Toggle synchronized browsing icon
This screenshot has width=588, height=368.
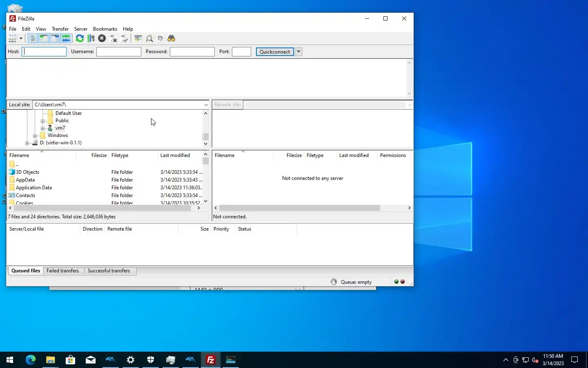(x=160, y=38)
